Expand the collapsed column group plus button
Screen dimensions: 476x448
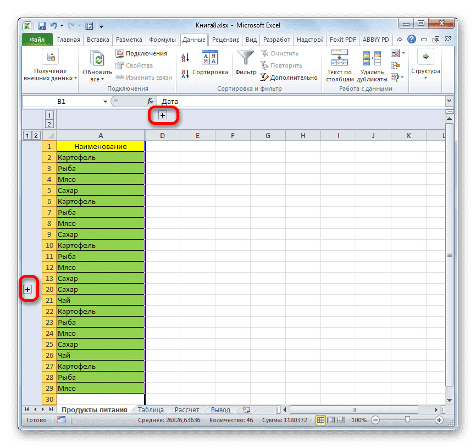coord(162,116)
